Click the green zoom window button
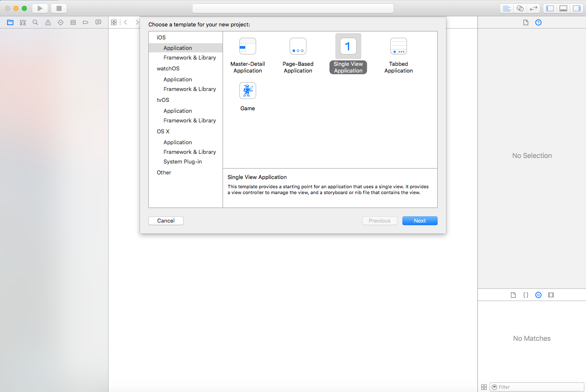586x392 pixels. 24,8
